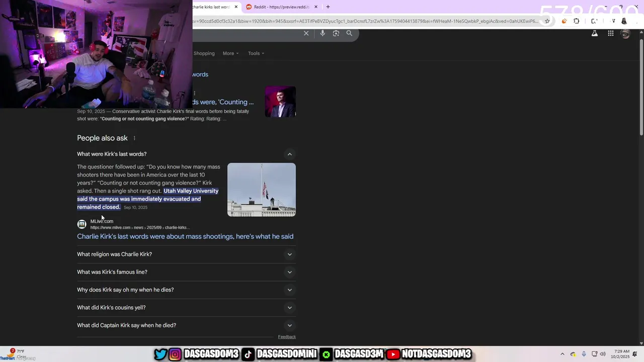Click the MLive.com site favicon
Screen dimensions: 644x362
[82, 224]
